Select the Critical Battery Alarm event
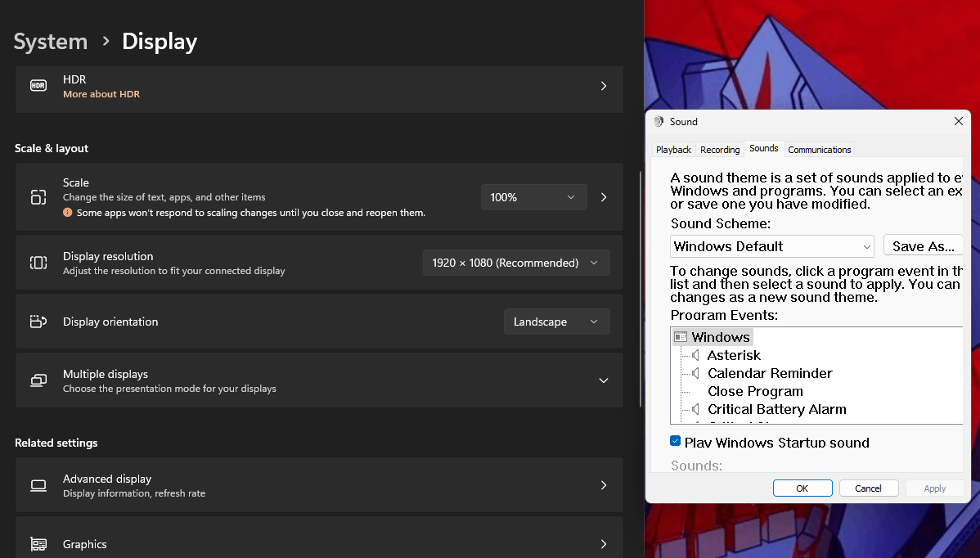This screenshot has height=558, width=980. click(777, 409)
